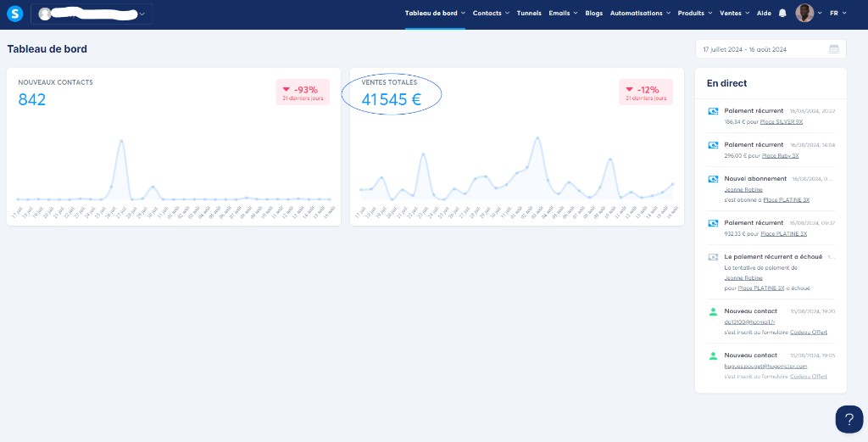Image resolution: width=868 pixels, height=442 pixels.
Task: Click the -93% change badge
Action: (x=303, y=92)
